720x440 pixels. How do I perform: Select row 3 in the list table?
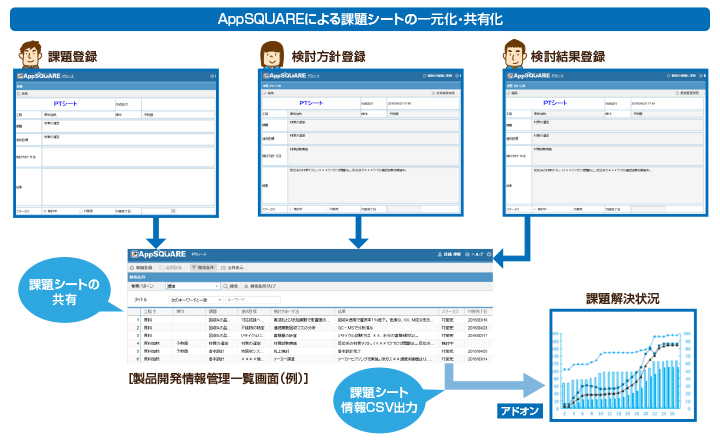coord(310,336)
